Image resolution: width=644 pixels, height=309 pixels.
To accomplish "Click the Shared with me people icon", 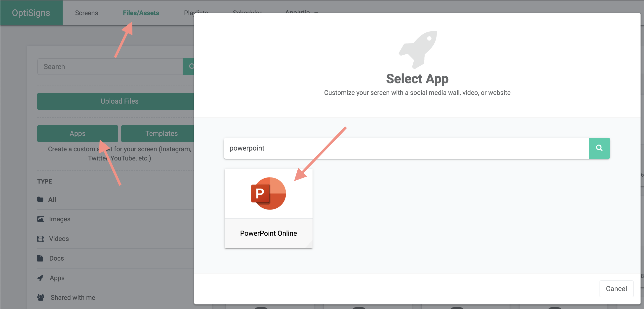I will pyautogui.click(x=41, y=297).
